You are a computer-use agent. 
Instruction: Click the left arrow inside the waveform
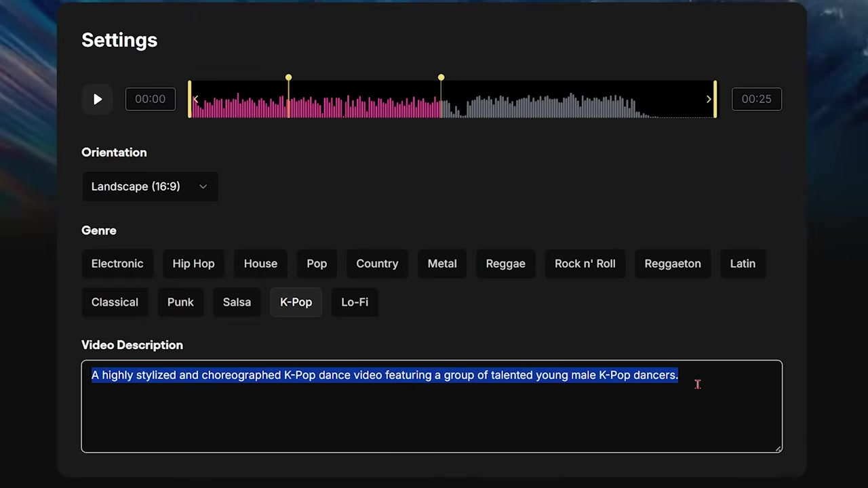coord(196,100)
